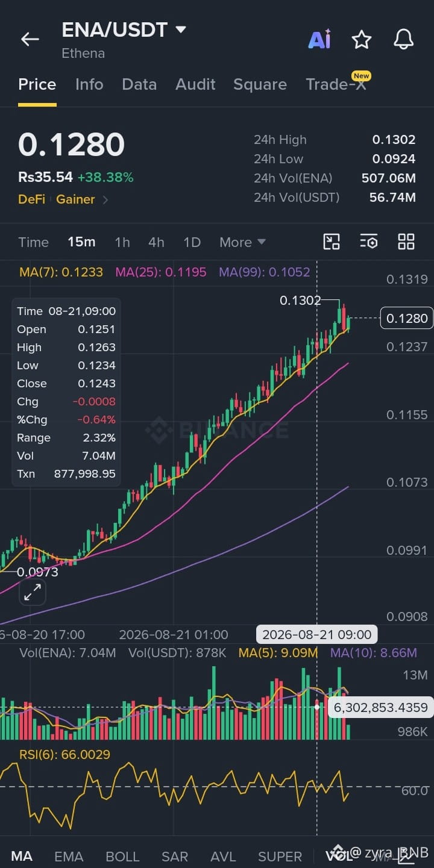Image resolution: width=434 pixels, height=868 pixels.
Task: Toggle the VOL indicator
Action: coord(339,856)
